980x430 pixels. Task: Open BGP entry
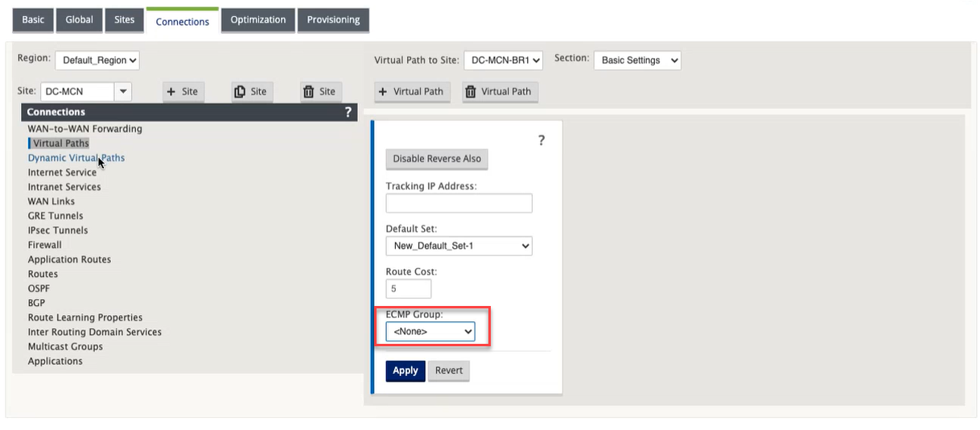(36, 303)
